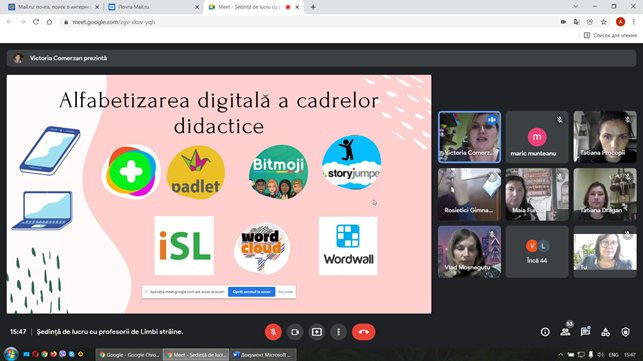Click the site lock icon before URL
The width and height of the screenshot is (643, 361).
[66, 22]
